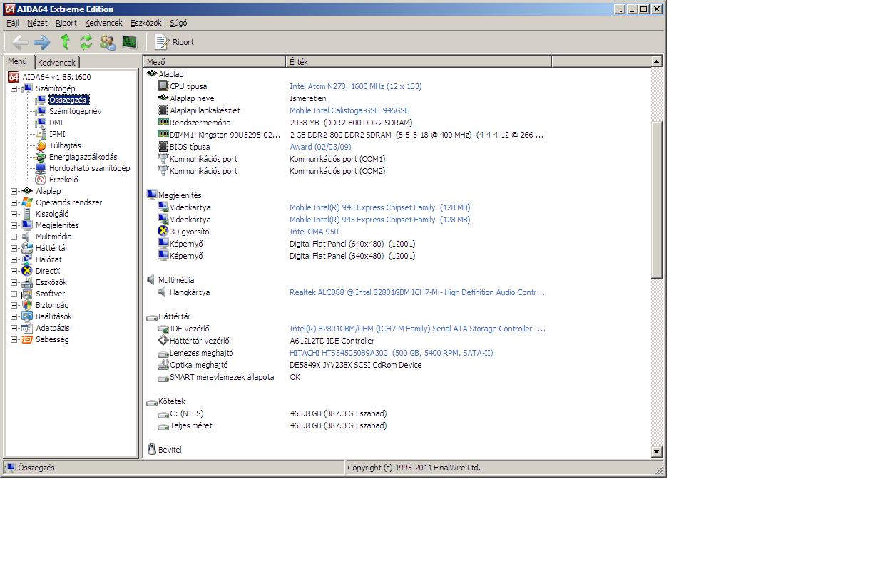
Task: Open Intel Atom N270 CPU link
Action: [355, 86]
